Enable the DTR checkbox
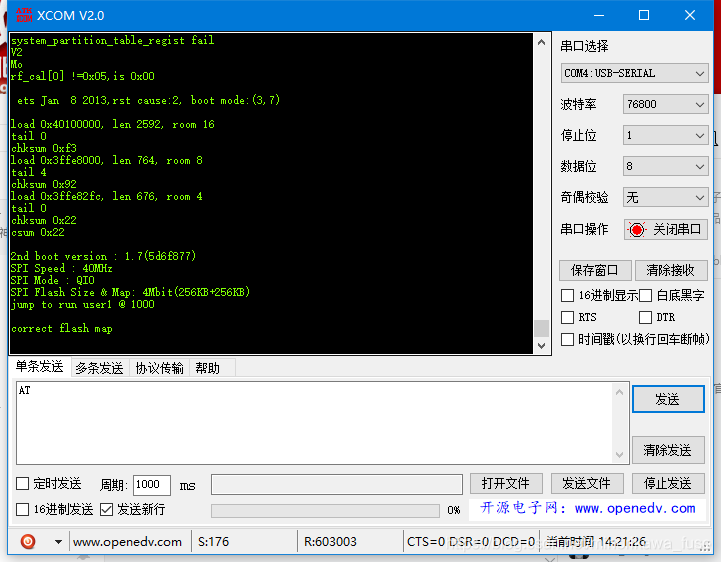The height and width of the screenshot is (562, 721). click(646, 317)
